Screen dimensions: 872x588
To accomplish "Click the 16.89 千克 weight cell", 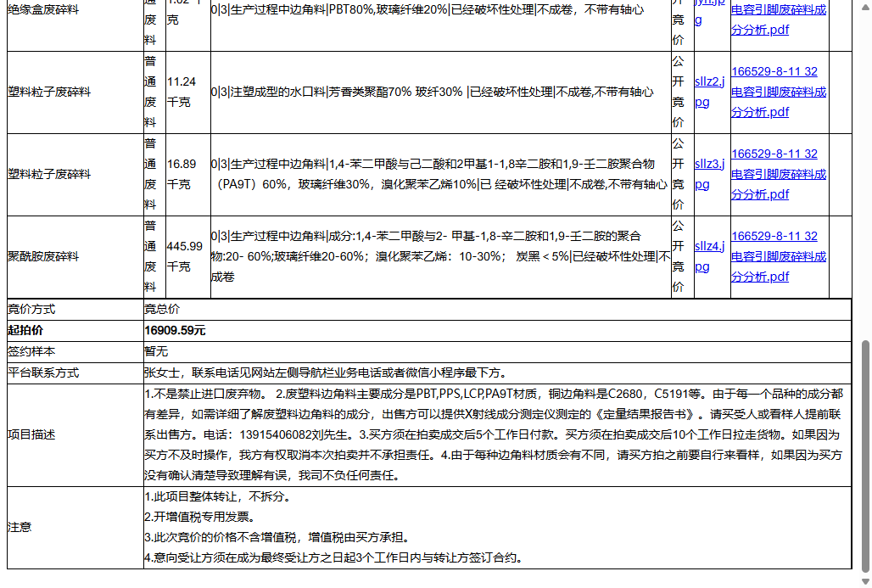I will (x=188, y=174).
